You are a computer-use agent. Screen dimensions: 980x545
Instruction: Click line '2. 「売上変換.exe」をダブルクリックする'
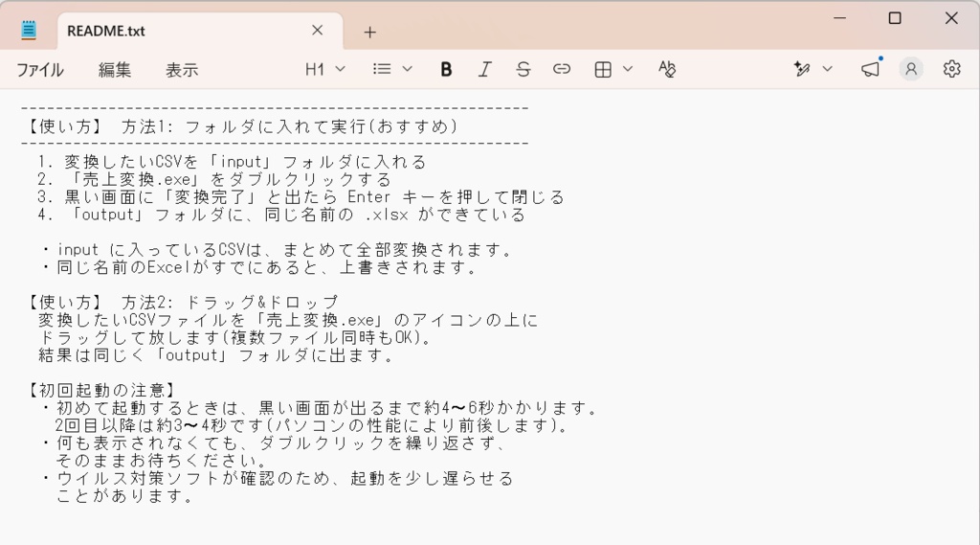(x=214, y=179)
